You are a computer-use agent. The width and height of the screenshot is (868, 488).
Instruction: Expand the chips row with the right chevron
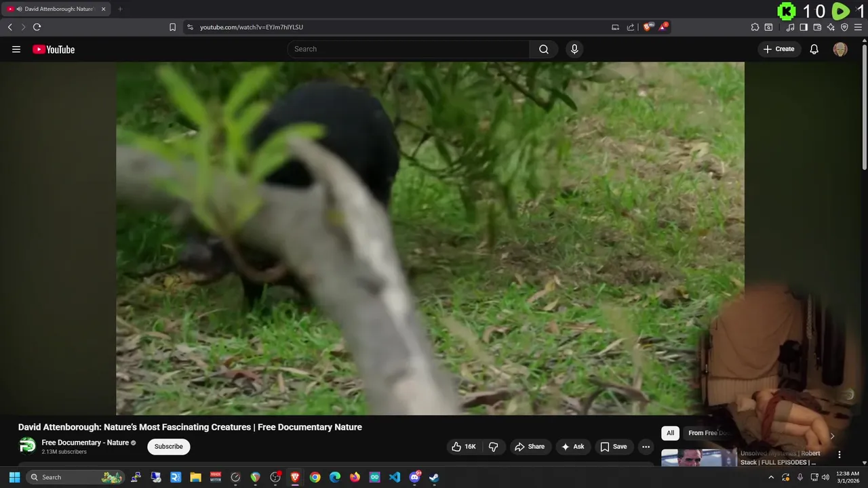[x=832, y=436]
